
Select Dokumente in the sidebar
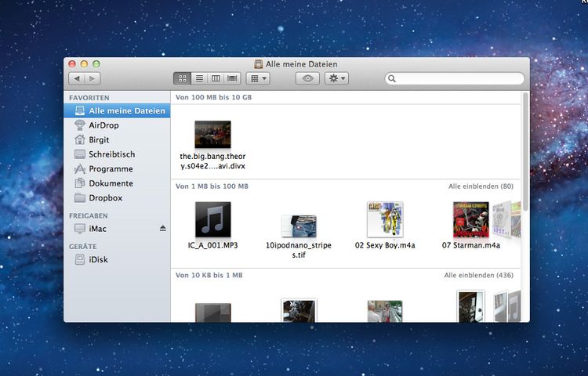[111, 183]
